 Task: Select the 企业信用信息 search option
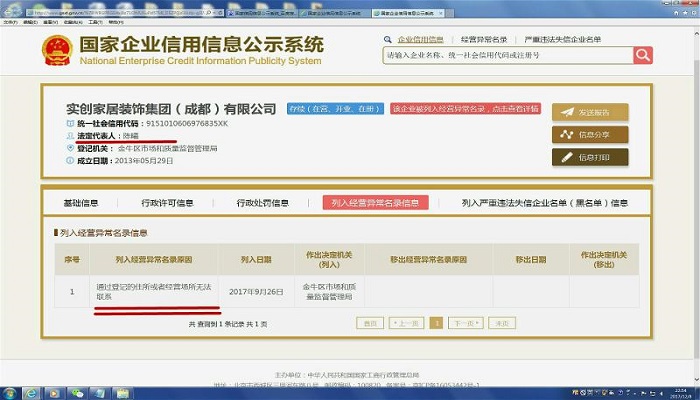tap(420, 39)
